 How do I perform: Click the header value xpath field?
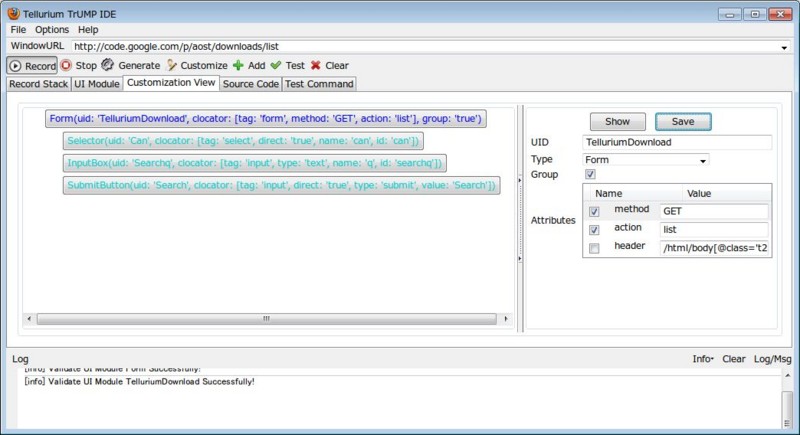point(714,248)
